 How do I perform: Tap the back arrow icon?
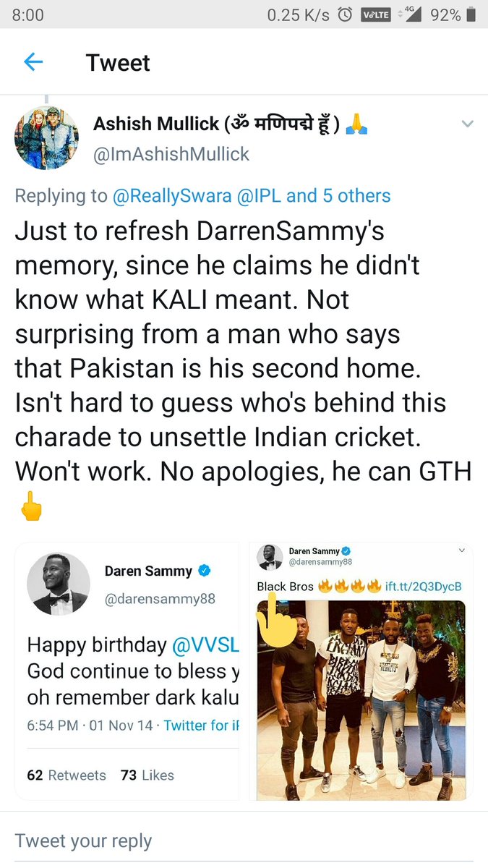pos(33,63)
